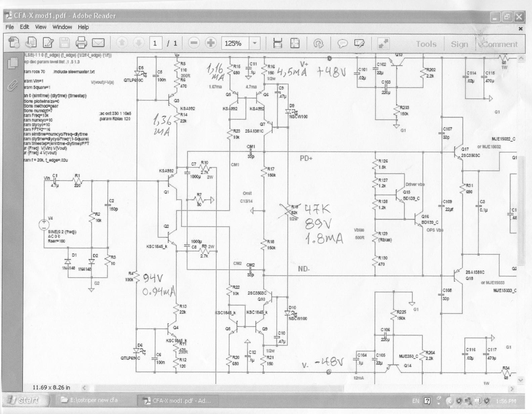Click the vertical scrollbar down arrow
Screen dimensions: 532x414
point(521,380)
